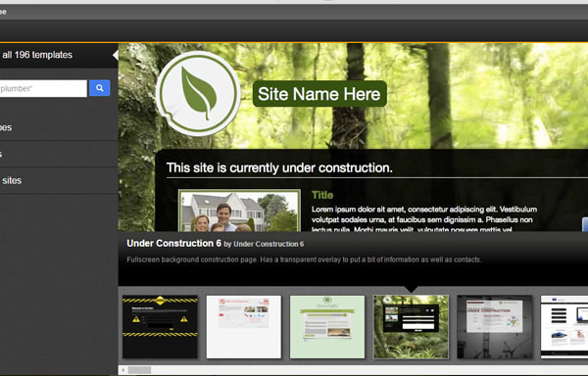Select the light green coffee template thumbnail
Screen dimensions: 588x376
click(327, 327)
